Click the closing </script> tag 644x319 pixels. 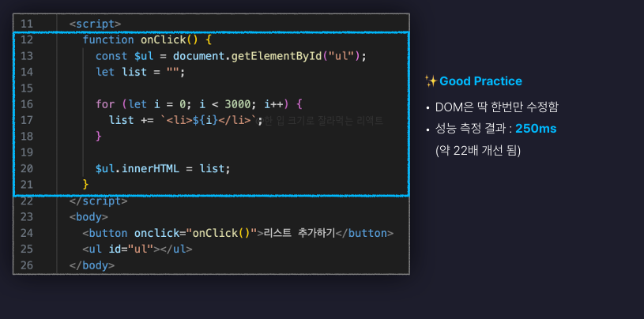[x=98, y=201]
